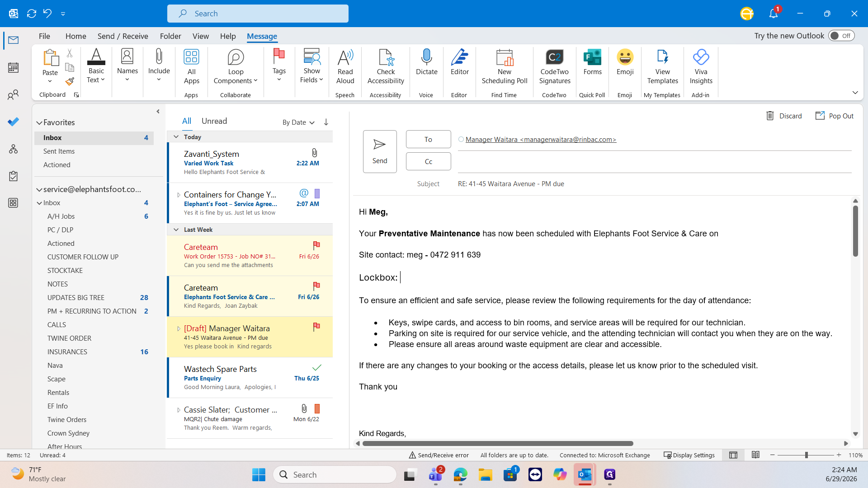
Task: Switch to Reading view in status bar
Action: (755, 455)
